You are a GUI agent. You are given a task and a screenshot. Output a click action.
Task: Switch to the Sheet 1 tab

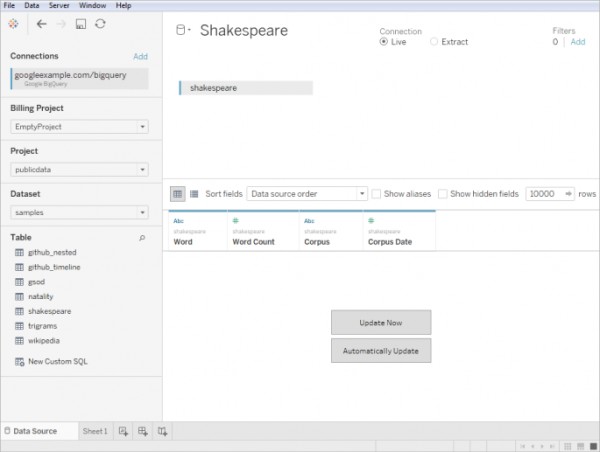95,431
